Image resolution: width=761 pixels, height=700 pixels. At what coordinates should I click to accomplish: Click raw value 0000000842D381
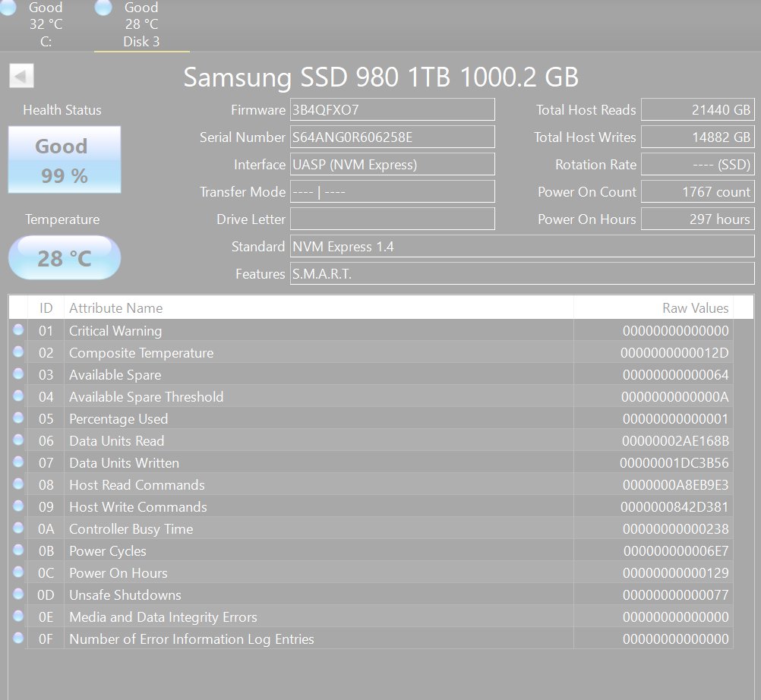coord(674,507)
